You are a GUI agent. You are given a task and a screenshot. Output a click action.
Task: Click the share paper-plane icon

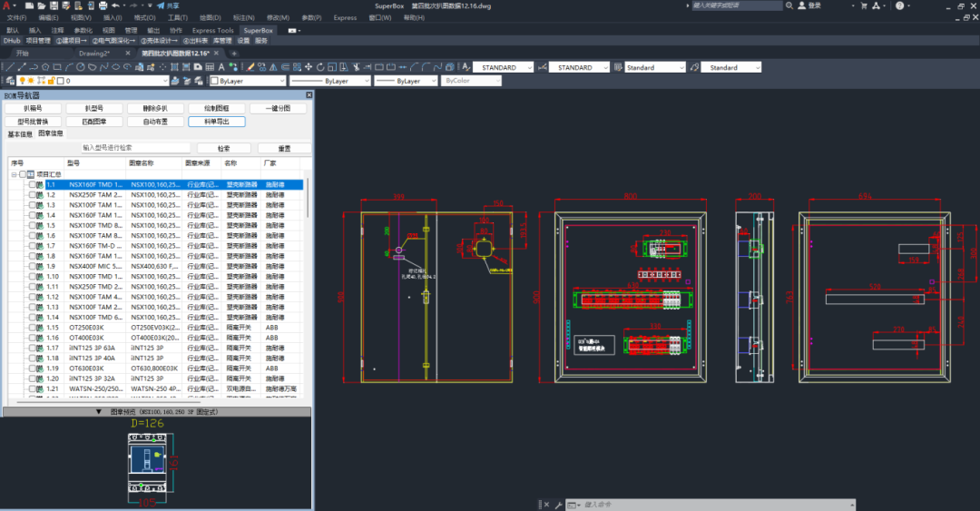pyautogui.click(x=160, y=5)
